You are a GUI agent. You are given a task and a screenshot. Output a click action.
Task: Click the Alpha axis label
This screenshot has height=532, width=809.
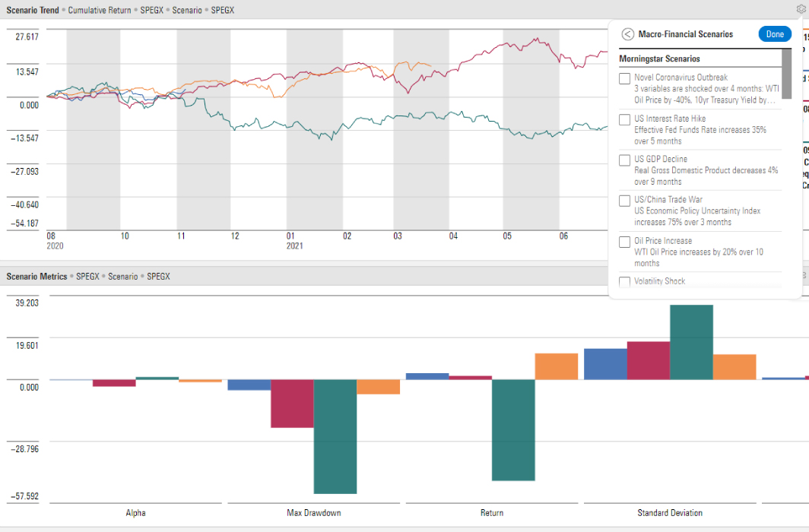tap(135, 513)
